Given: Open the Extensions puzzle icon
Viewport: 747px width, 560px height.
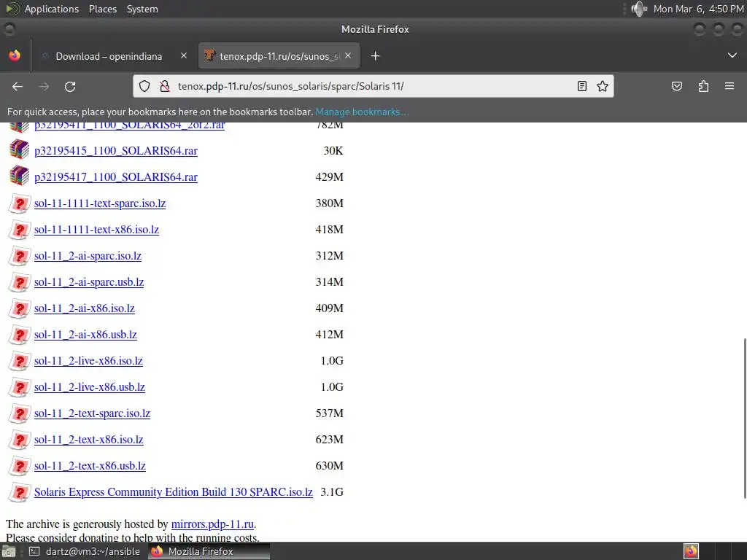Looking at the screenshot, I should coord(703,86).
